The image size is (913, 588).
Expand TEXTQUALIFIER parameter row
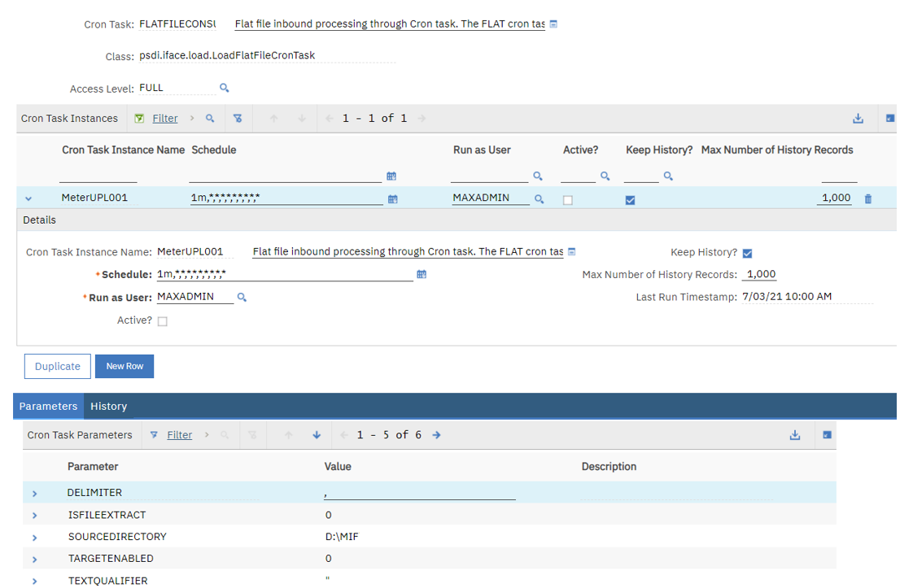tap(34, 581)
